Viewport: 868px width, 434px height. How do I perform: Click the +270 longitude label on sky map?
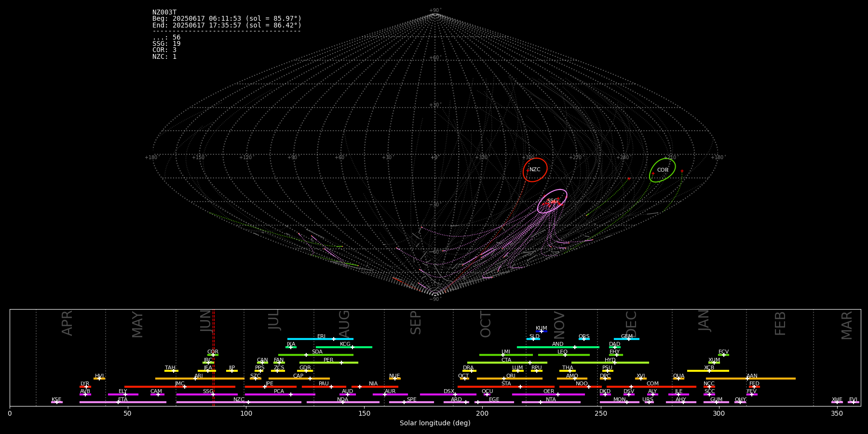pos(575,157)
